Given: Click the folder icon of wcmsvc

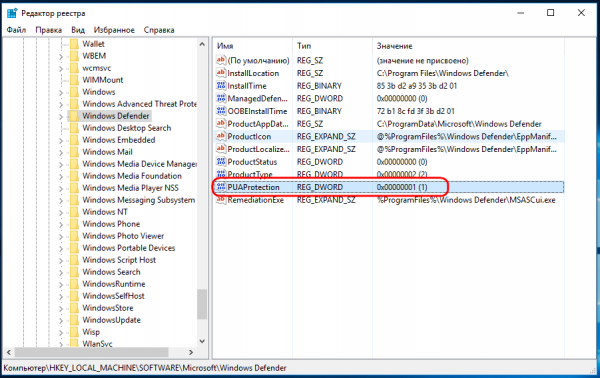Looking at the screenshot, I should [x=74, y=68].
